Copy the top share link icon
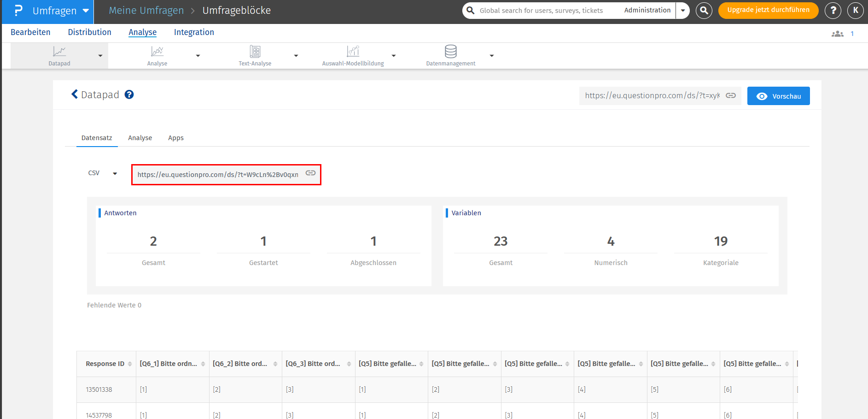The image size is (868, 419). pyautogui.click(x=731, y=95)
